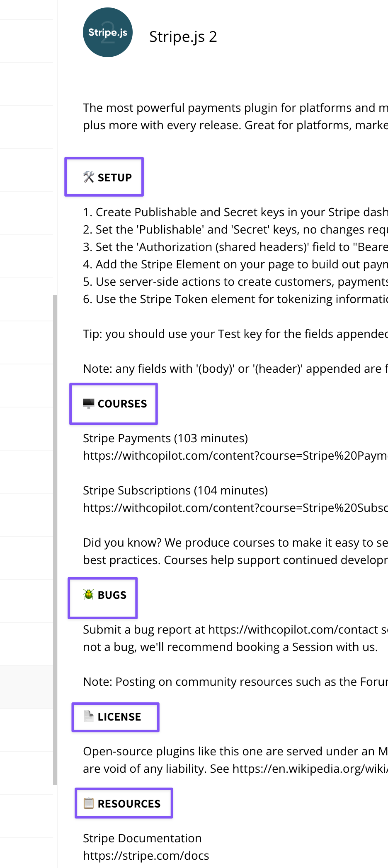The height and width of the screenshot is (868, 388).
Task: Click the BUGS section header box
Action: pos(102,598)
